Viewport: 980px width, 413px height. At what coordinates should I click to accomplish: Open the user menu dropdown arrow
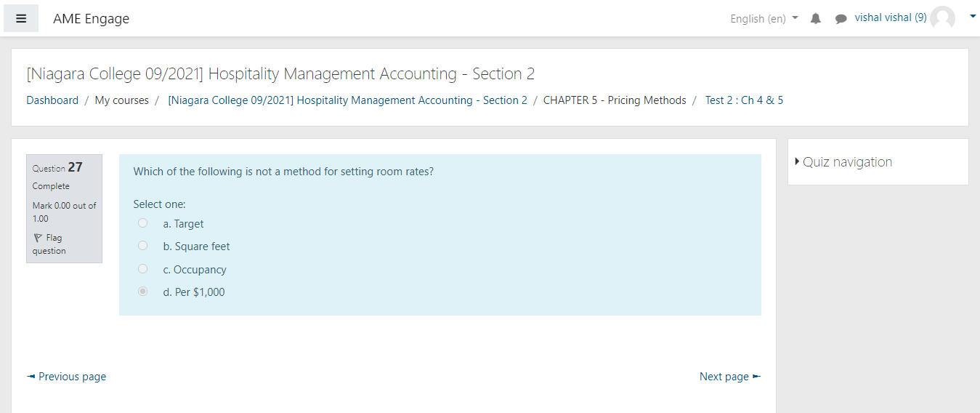point(973,15)
